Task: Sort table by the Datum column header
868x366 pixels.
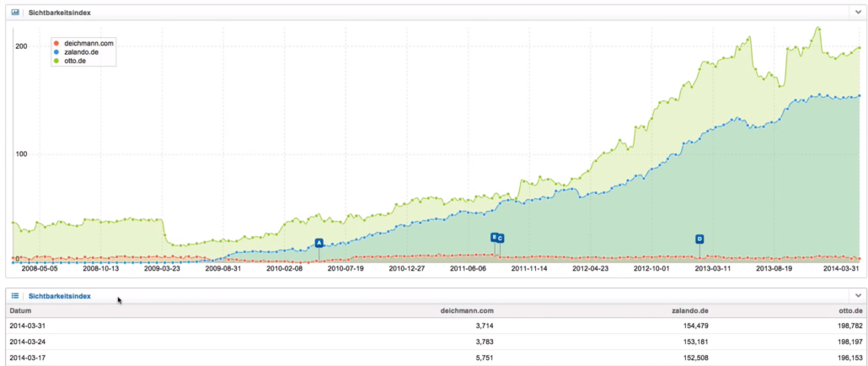Action: click(x=20, y=310)
